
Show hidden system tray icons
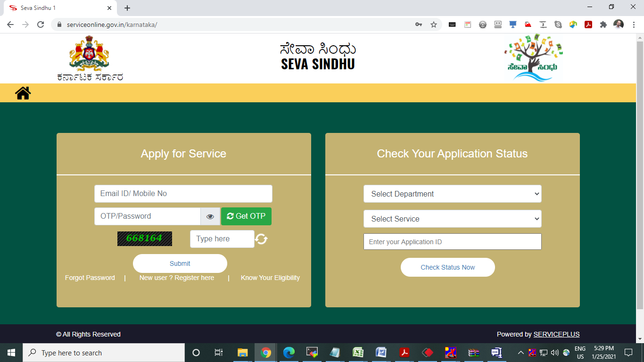520,353
